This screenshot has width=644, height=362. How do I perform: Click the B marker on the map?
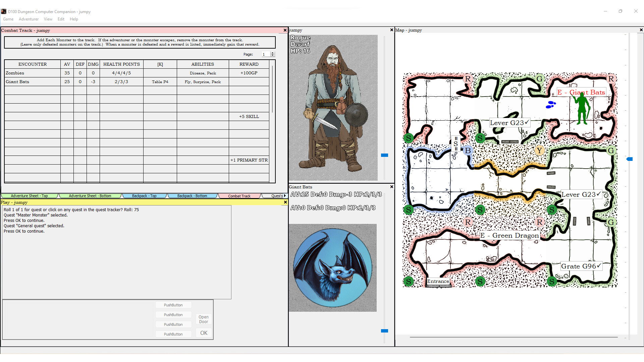(468, 150)
